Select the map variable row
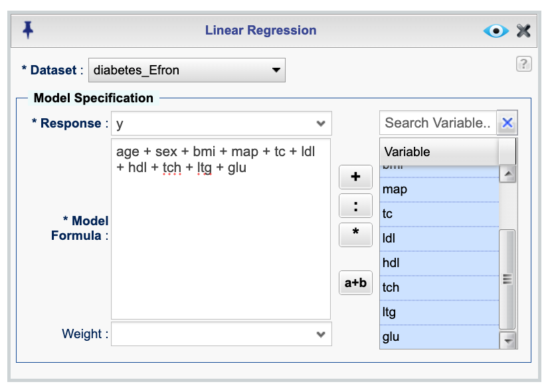Screen dimensions: 552x392 pyautogui.click(x=439, y=189)
